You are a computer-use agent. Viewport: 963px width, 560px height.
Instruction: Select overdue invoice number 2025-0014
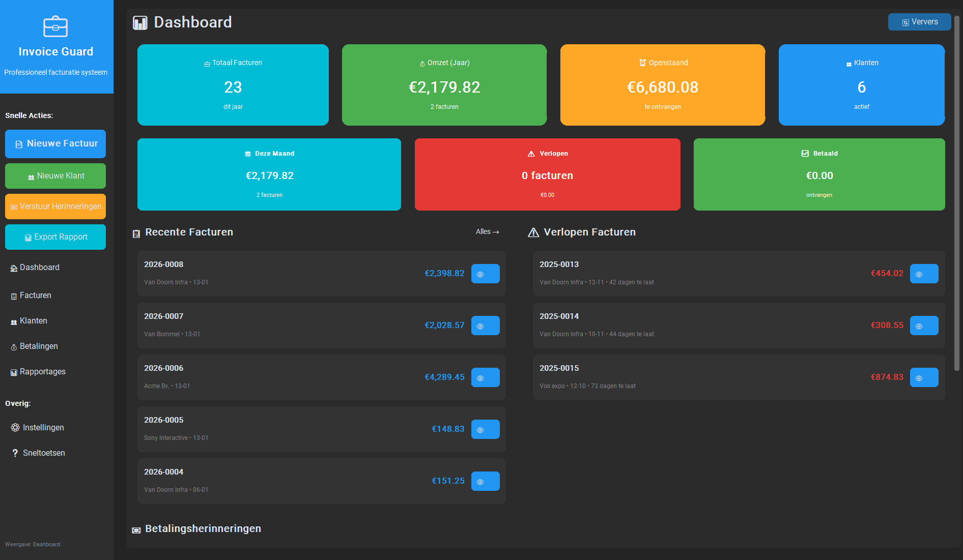click(x=559, y=316)
